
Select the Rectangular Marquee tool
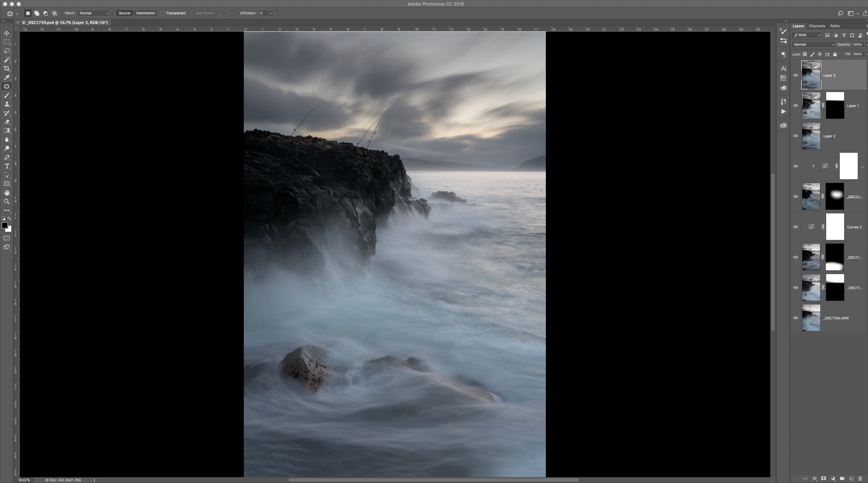click(7, 42)
